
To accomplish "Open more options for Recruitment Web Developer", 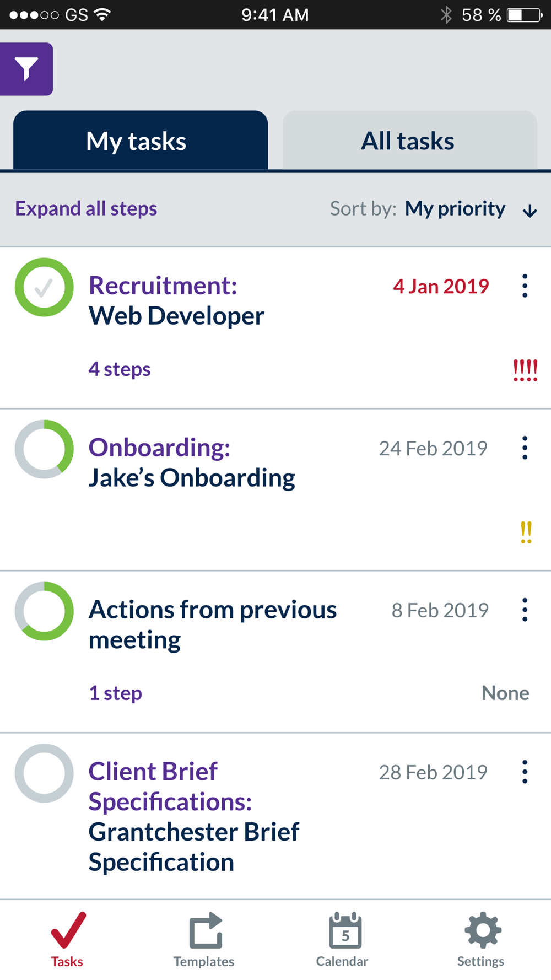I will [x=525, y=286].
